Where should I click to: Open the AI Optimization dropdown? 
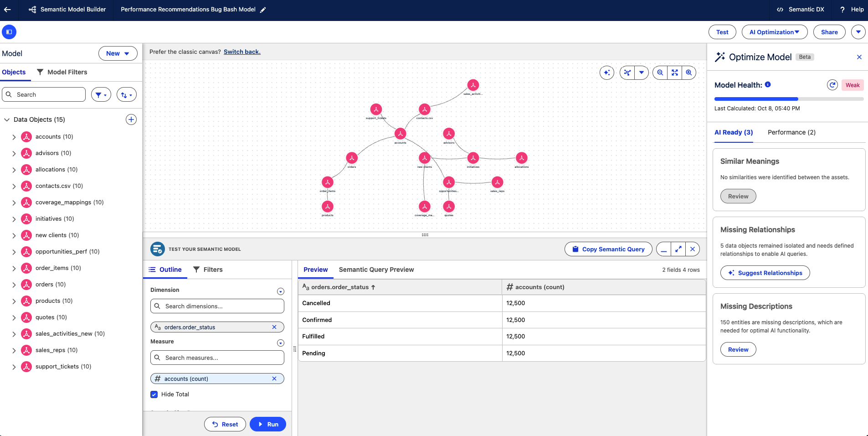pyautogui.click(x=775, y=32)
